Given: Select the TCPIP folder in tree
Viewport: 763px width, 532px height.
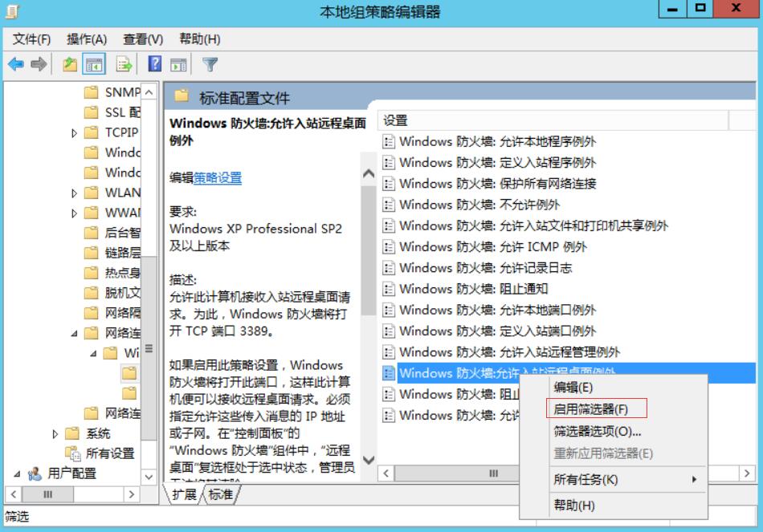Looking at the screenshot, I should (x=112, y=132).
